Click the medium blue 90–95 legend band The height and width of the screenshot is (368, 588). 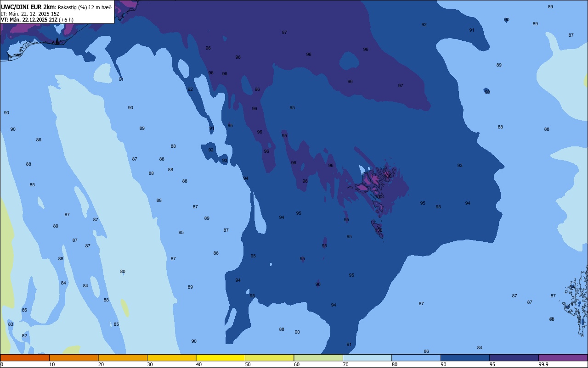[465, 357]
